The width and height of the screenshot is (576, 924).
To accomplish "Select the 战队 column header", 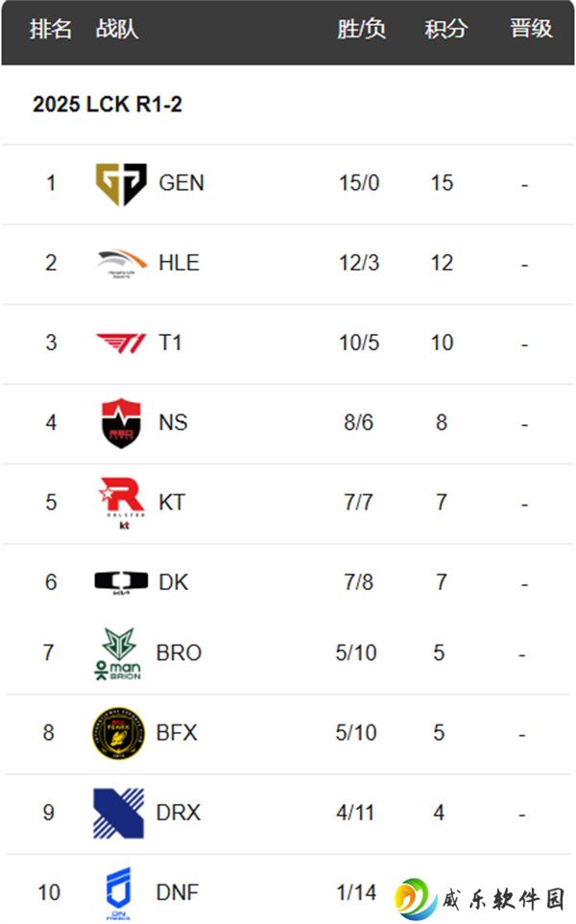I will (x=117, y=28).
